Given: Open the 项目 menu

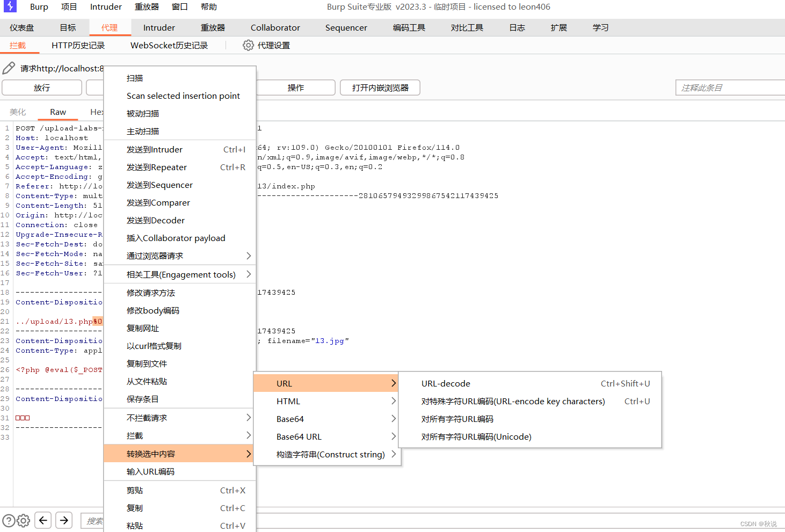Looking at the screenshot, I should [x=69, y=7].
